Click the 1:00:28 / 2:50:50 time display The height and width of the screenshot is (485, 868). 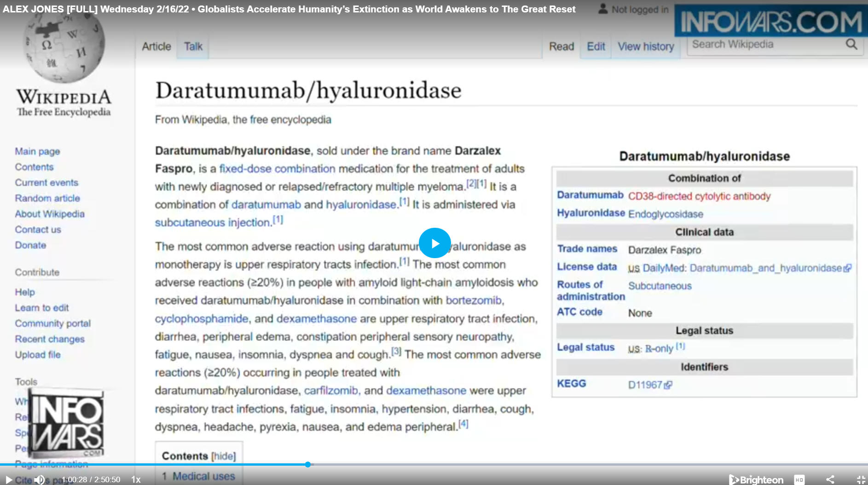91,479
